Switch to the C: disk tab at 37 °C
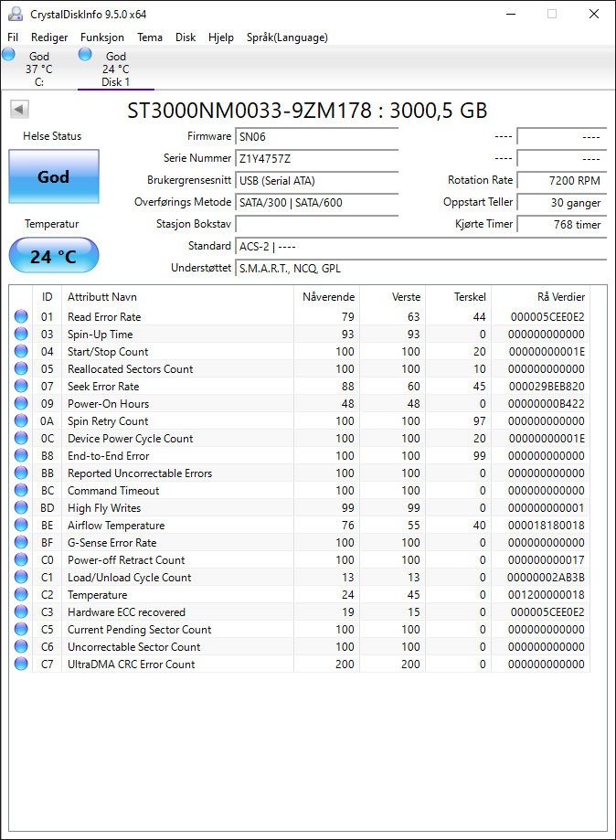 click(x=38, y=69)
